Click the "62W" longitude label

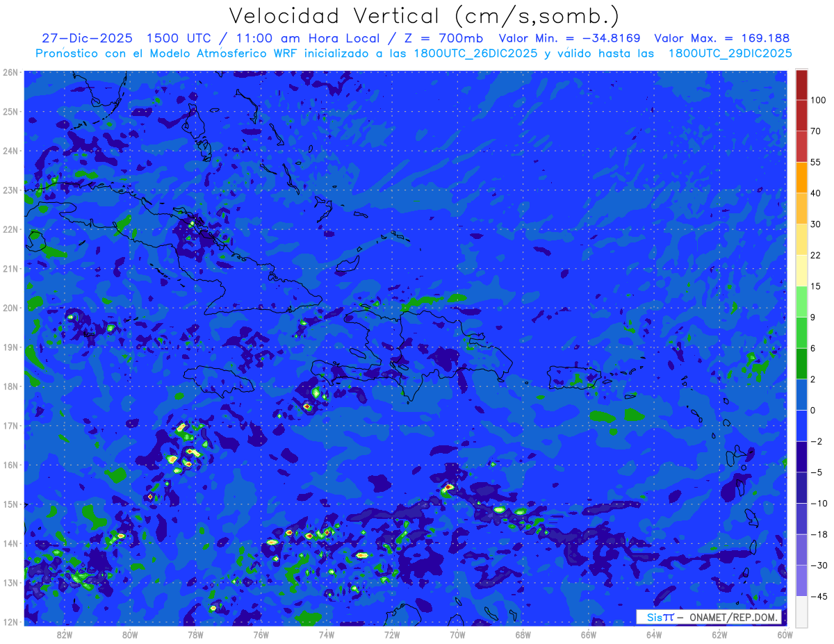coord(720,635)
